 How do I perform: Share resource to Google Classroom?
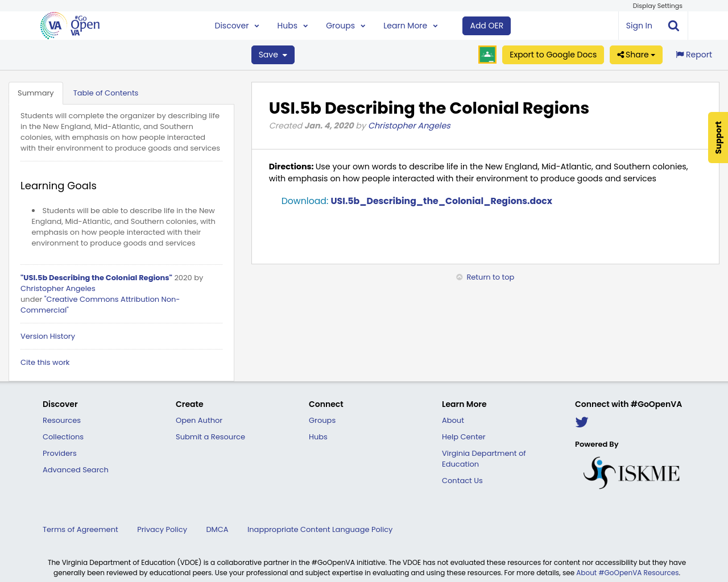[487, 54]
